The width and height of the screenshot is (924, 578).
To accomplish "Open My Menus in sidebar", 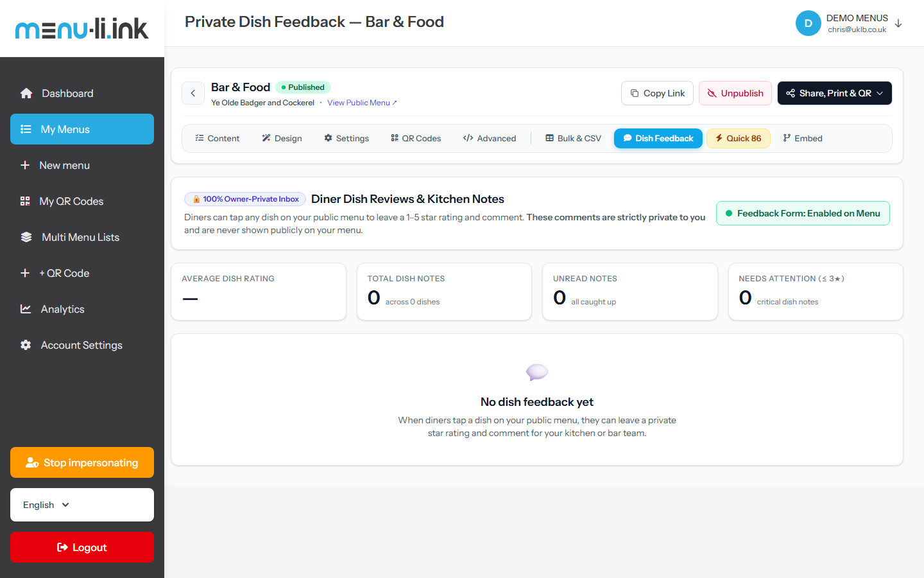I will tap(82, 129).
